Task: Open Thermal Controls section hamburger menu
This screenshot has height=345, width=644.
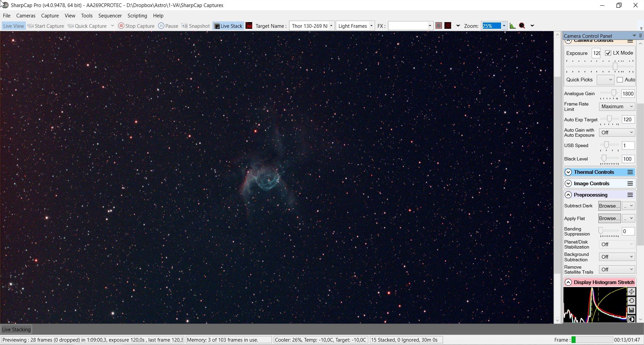Action: pos(630,172)
